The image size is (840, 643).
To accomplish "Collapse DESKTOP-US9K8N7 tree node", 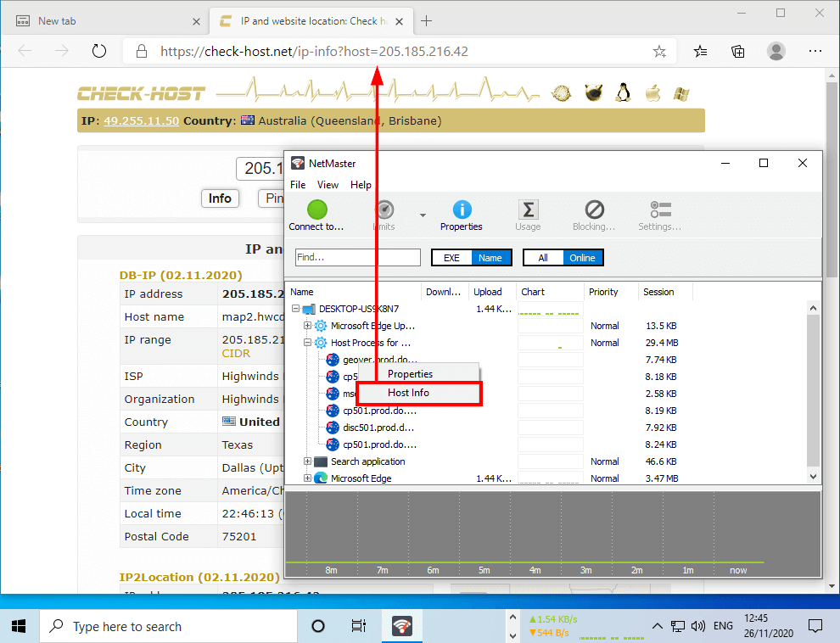I will click(296, 309).
